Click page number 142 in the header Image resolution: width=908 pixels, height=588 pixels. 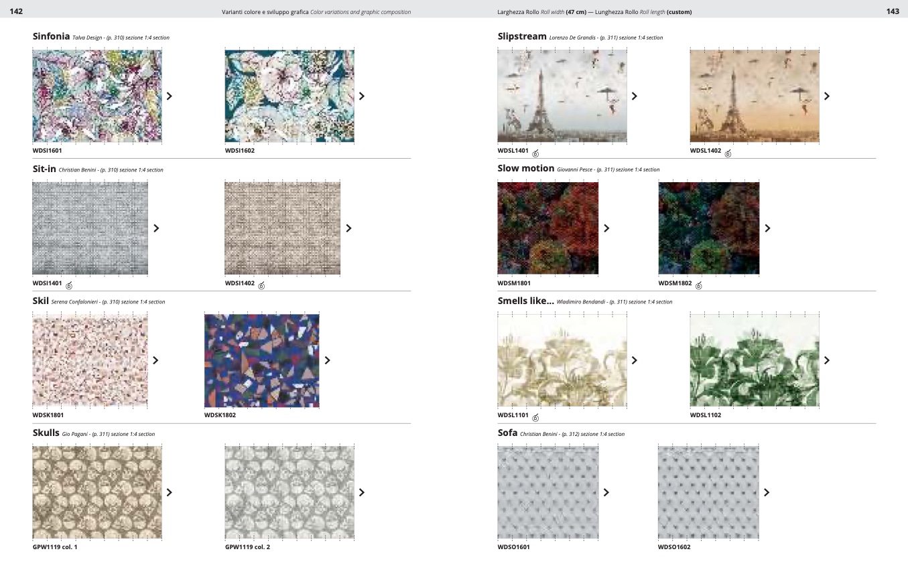coord(16,11)
